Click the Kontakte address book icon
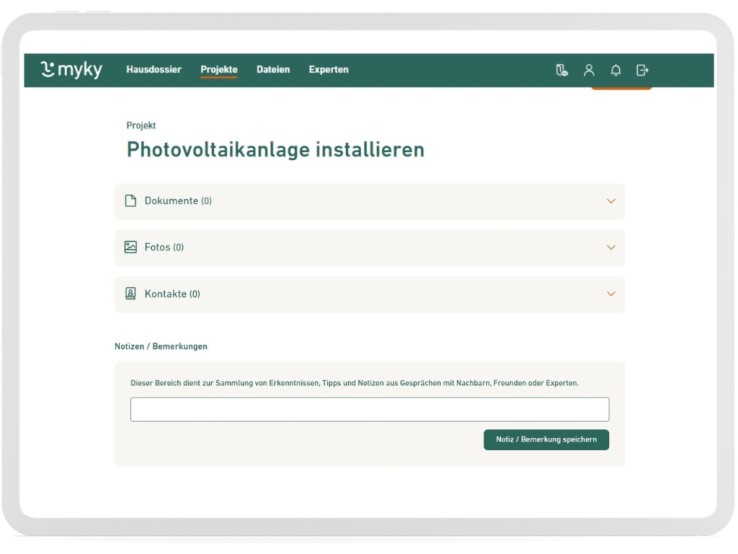This screenshot has width=738, height=554. pyautogui.click(x=130, y=294)
